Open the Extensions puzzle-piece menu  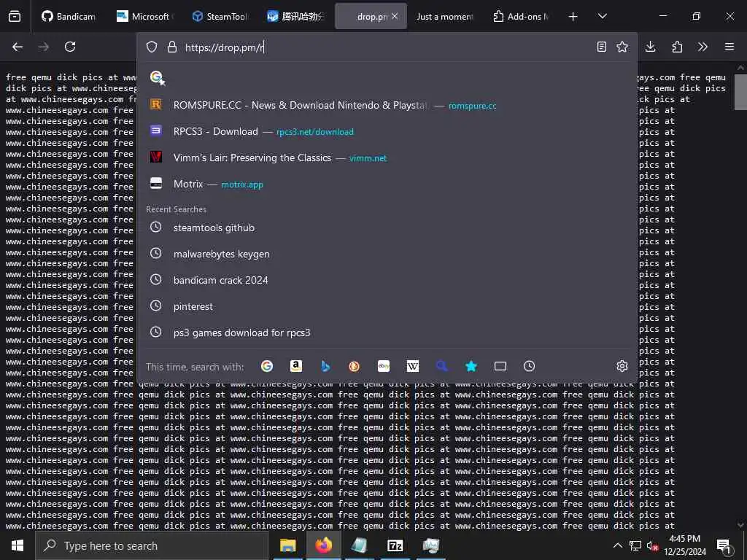pos(677,47)
